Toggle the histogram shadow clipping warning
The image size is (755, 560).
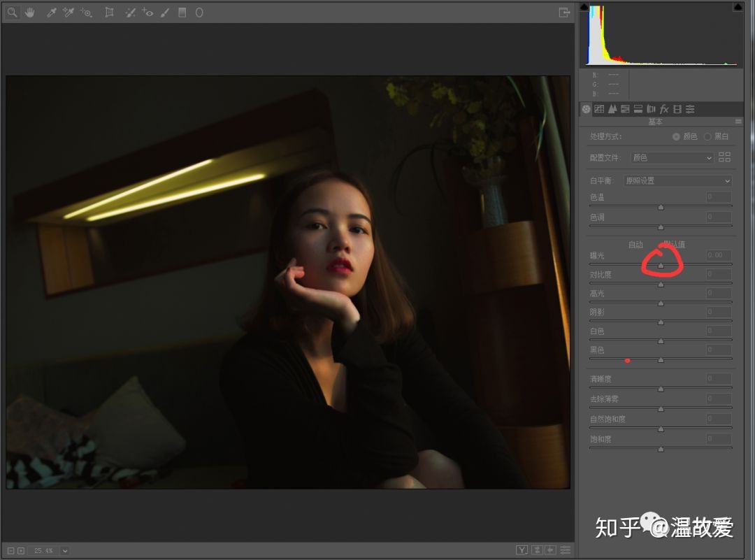[x=584, y=7]
